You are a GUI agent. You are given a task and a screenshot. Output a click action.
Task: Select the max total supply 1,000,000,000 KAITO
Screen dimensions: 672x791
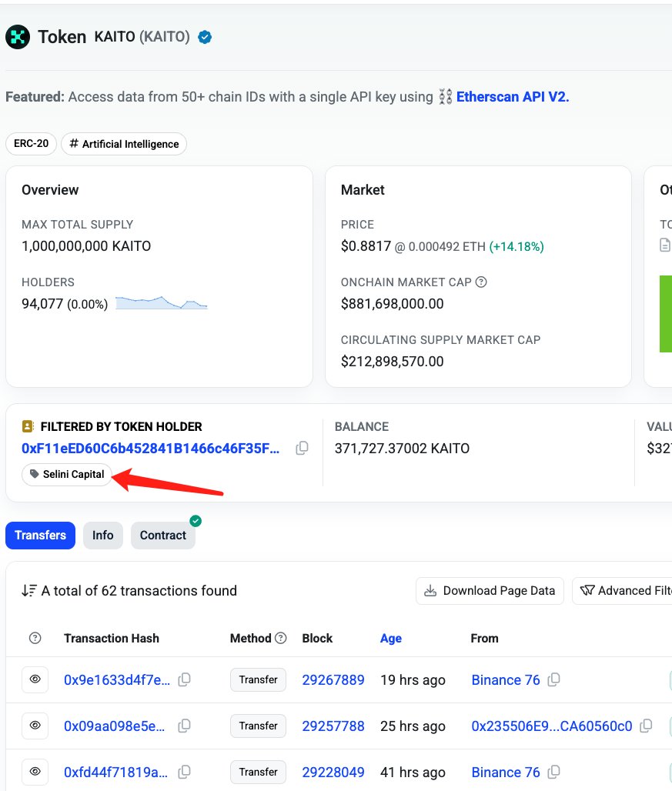86,246
